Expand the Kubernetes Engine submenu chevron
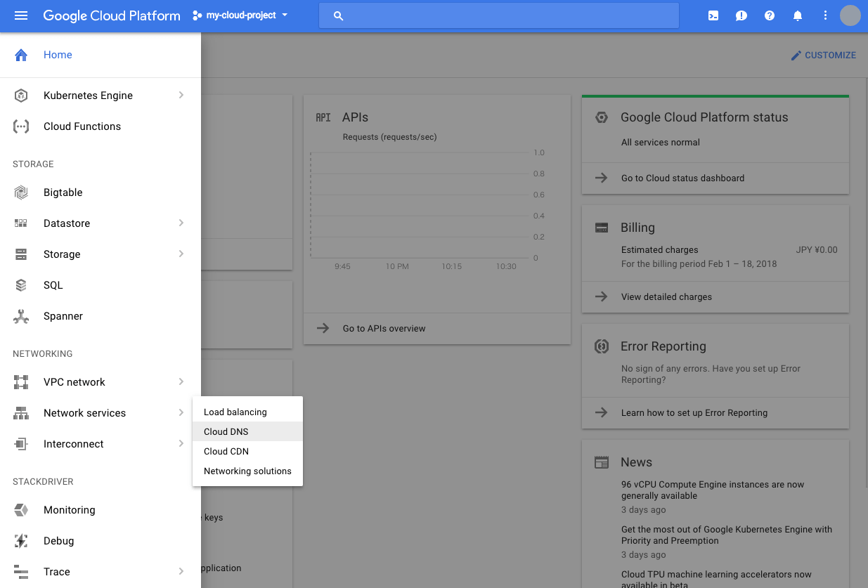Viewport: 868px width, 588px height. click(x=181, y=95)
